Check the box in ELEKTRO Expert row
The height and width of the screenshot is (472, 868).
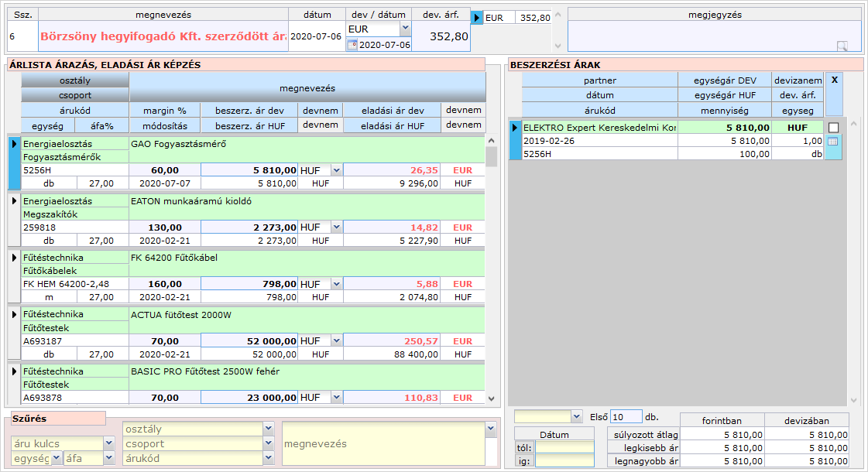[833, 128]
